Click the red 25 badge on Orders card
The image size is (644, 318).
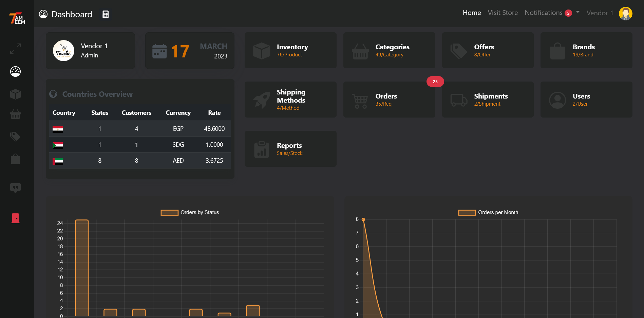(435, 82)
